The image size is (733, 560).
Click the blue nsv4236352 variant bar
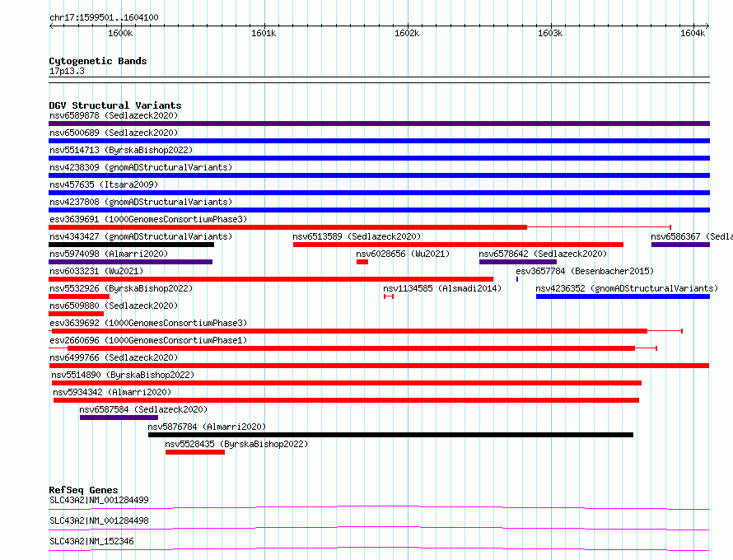click(x=623, y=296)
